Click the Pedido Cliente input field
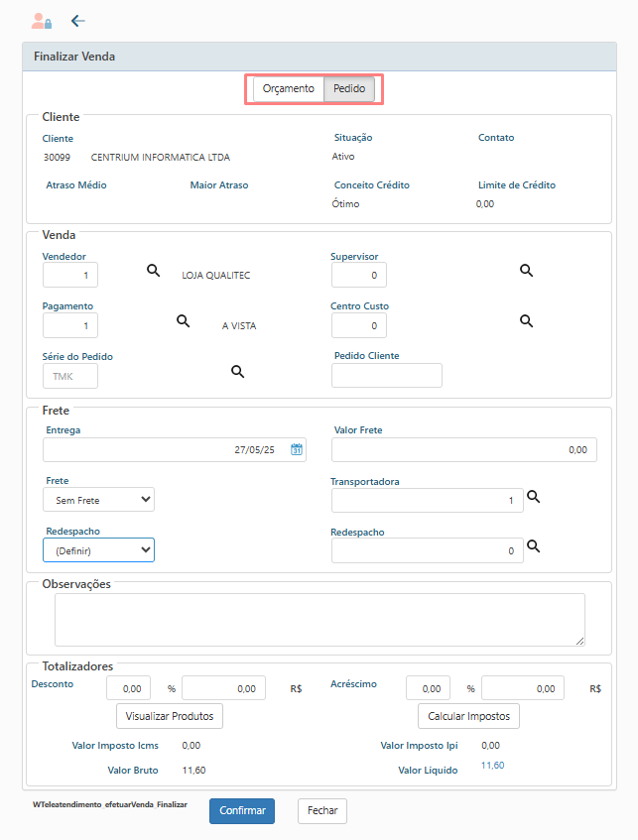638x840 pixels. point(387,376)
